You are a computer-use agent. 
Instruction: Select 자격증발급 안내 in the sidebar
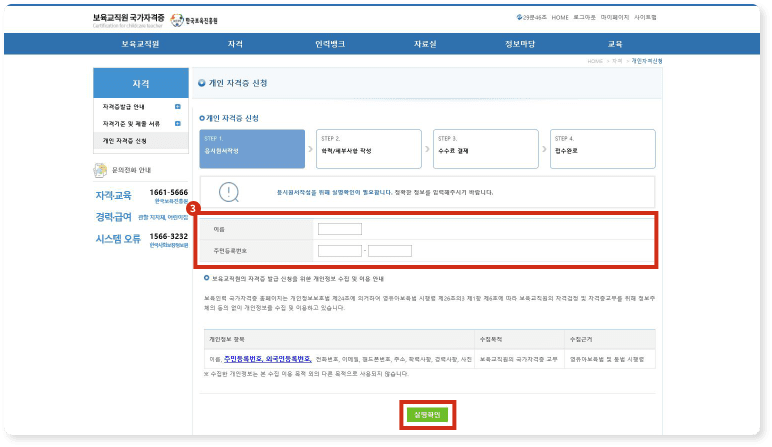click(x=123, y=107)
